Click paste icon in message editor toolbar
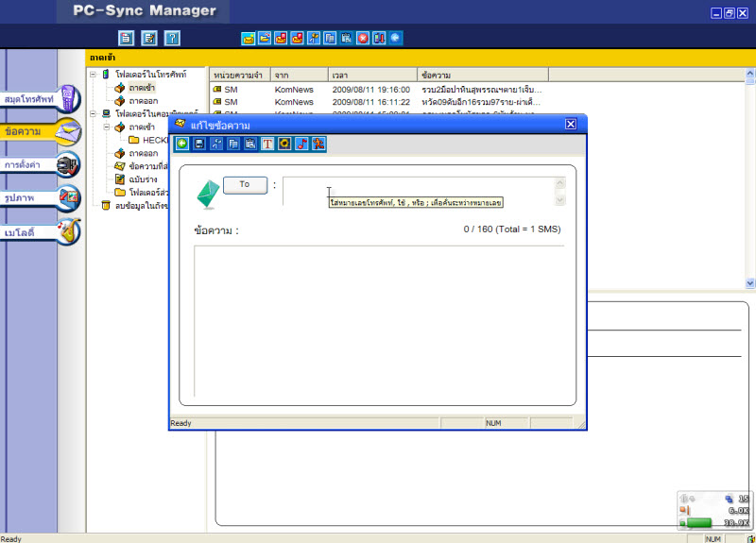The image size is (756, 543). [250, 144]
